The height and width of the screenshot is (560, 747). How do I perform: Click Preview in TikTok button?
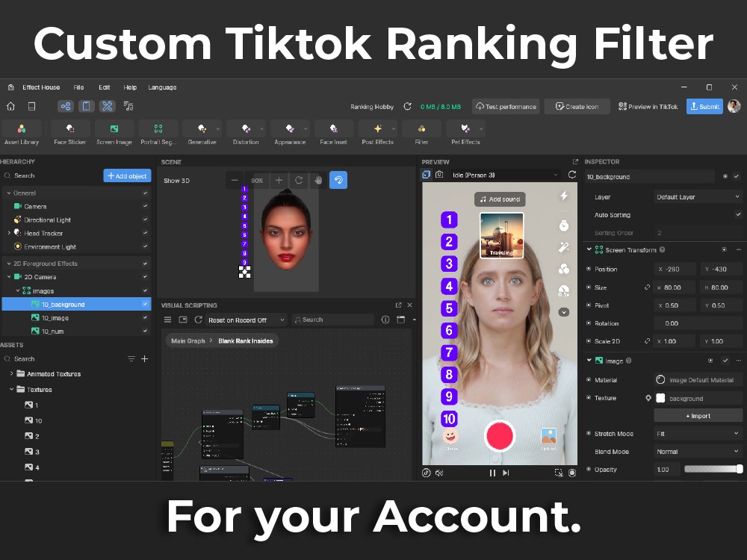point(648,107)
